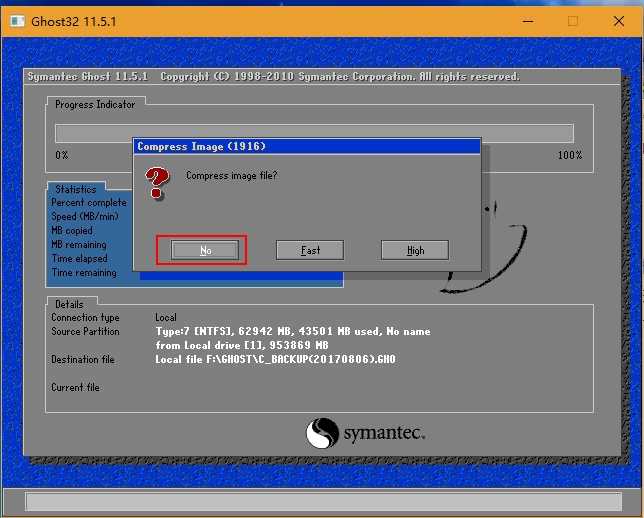Minimize the Ghost32 window
The width and height of the screenshot is (644, 518).
click(x=528, y=21)
